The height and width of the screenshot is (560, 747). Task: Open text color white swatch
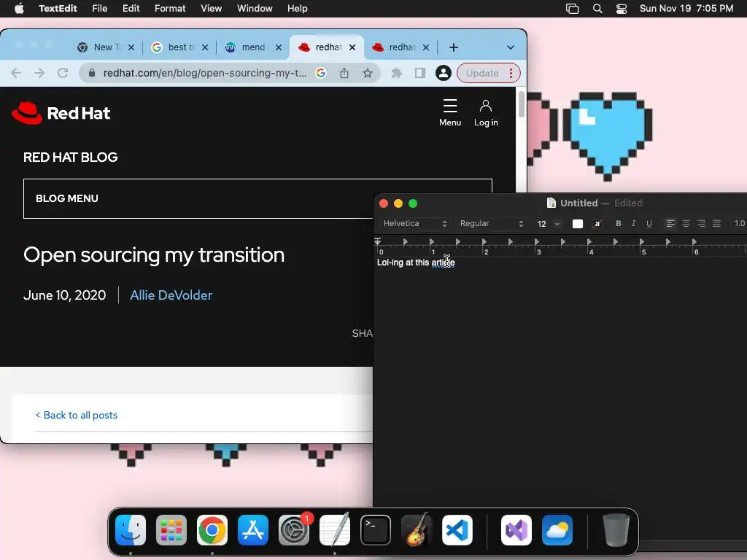578,224
